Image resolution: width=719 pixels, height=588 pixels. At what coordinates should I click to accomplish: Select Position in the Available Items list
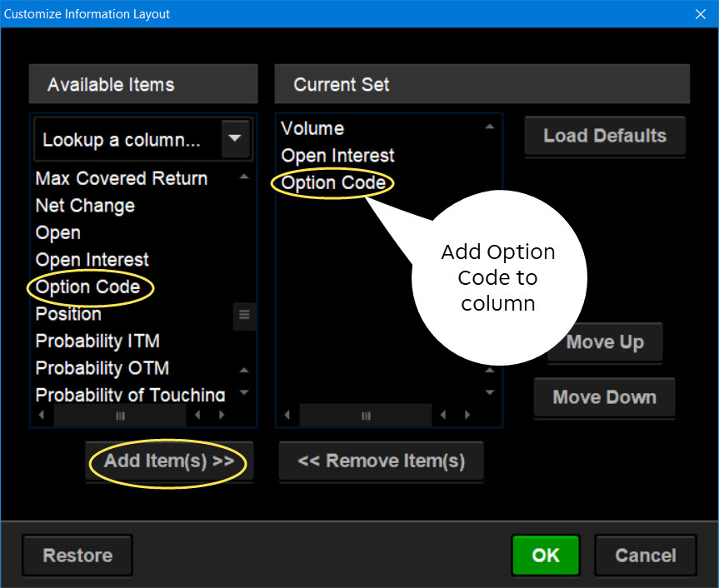click(x=68, y=314)
